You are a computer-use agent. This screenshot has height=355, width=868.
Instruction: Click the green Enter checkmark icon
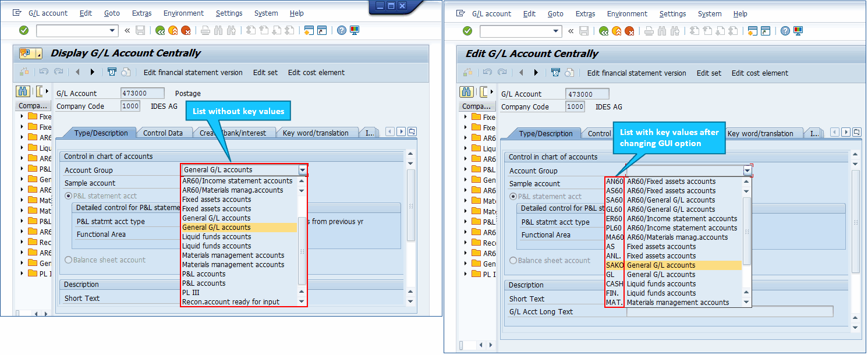tap(23, 30)
